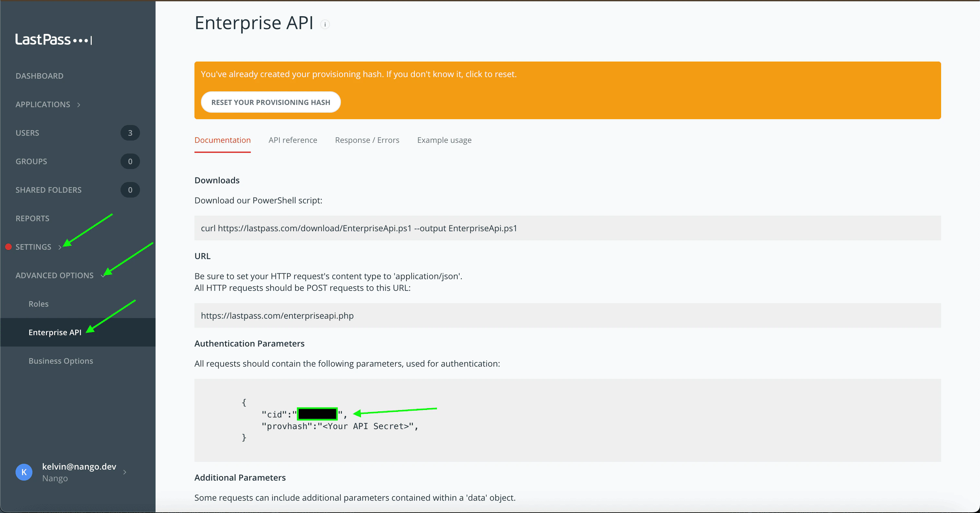Viewport: 980px width, 513px height.
Task: Click Reset Your Provisioning Hash button
Action: (271, 102)
